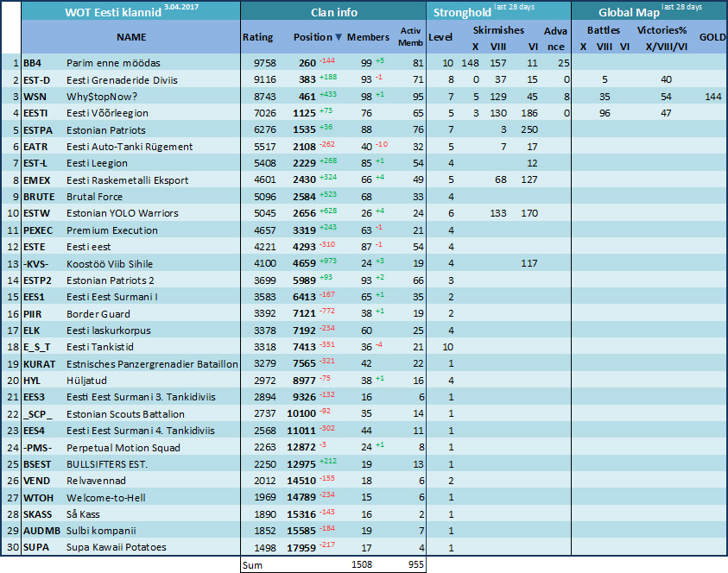Click clan tag 'EES4'

(34, 431)
